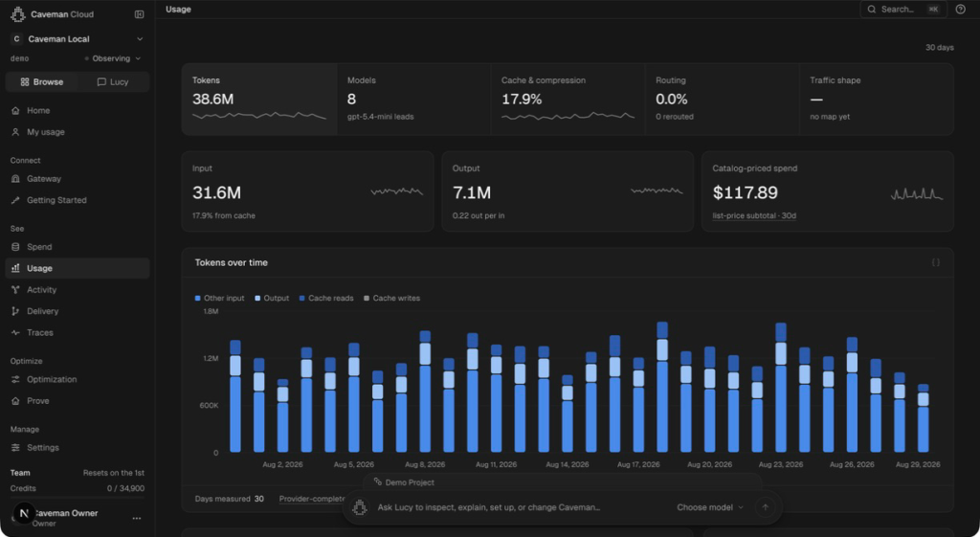
Task: Click the 17.9% from cache text
Action: pos(224,215)
